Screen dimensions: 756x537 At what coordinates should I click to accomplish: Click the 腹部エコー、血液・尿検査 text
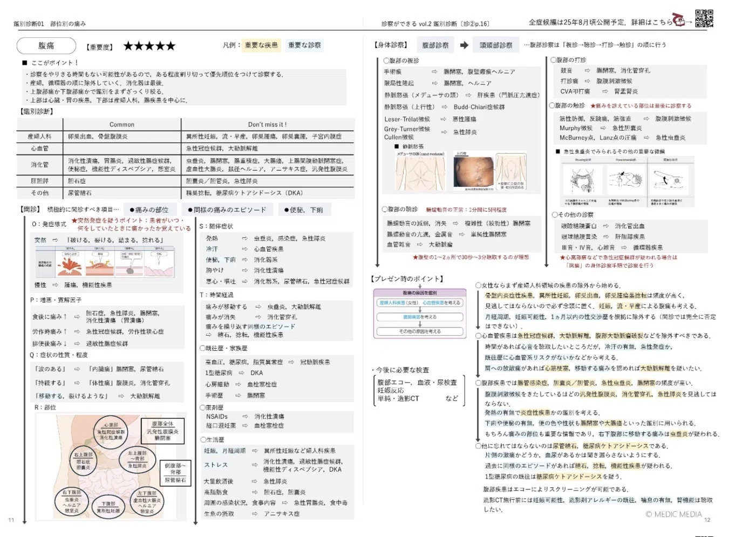pos(417,383)
